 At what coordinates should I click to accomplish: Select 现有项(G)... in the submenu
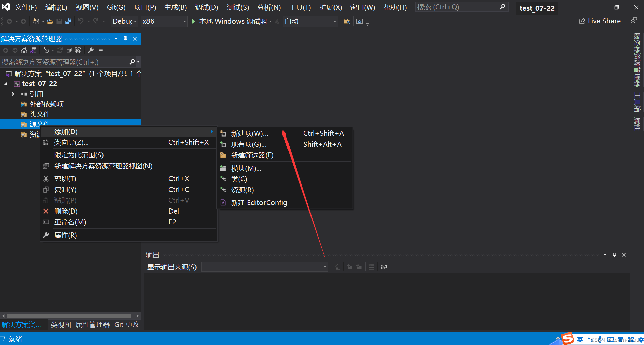285,144
